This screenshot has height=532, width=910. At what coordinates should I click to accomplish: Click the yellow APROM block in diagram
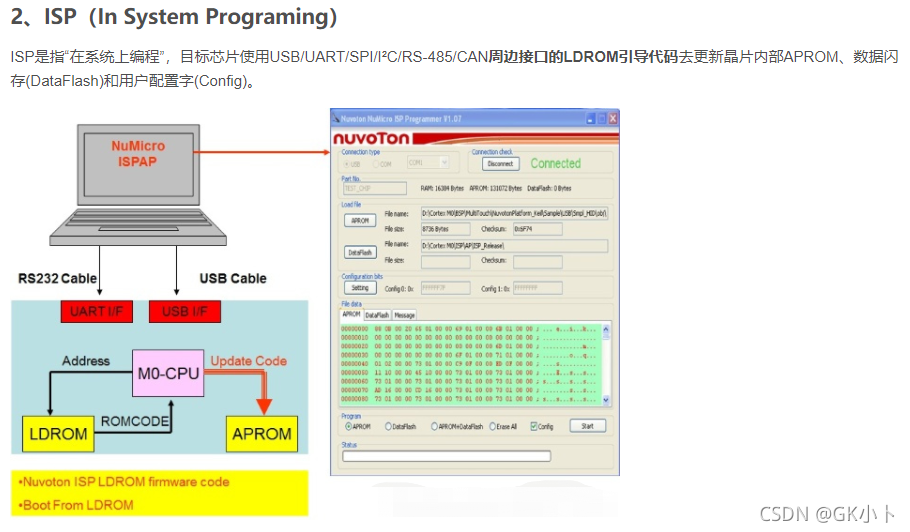click(262, 434)
